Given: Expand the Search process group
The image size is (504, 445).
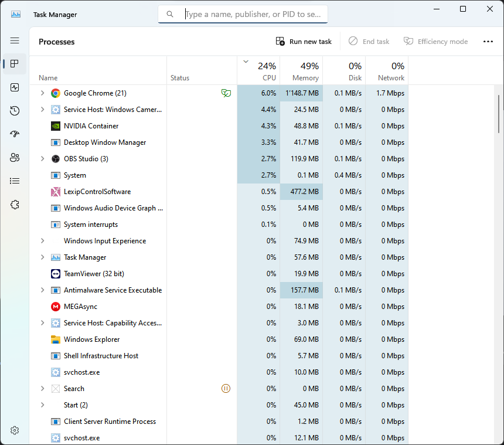Looking at the screenshot, I should point(42,388).
